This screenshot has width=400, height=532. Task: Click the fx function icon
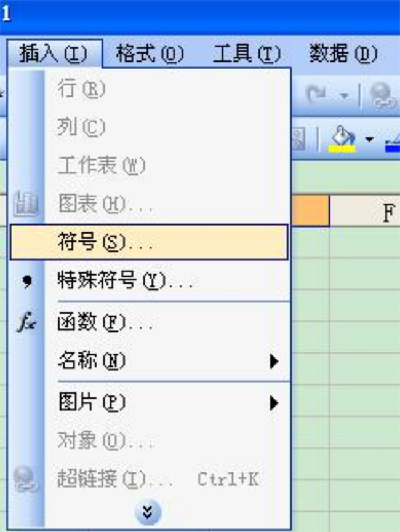pos(26,322)
